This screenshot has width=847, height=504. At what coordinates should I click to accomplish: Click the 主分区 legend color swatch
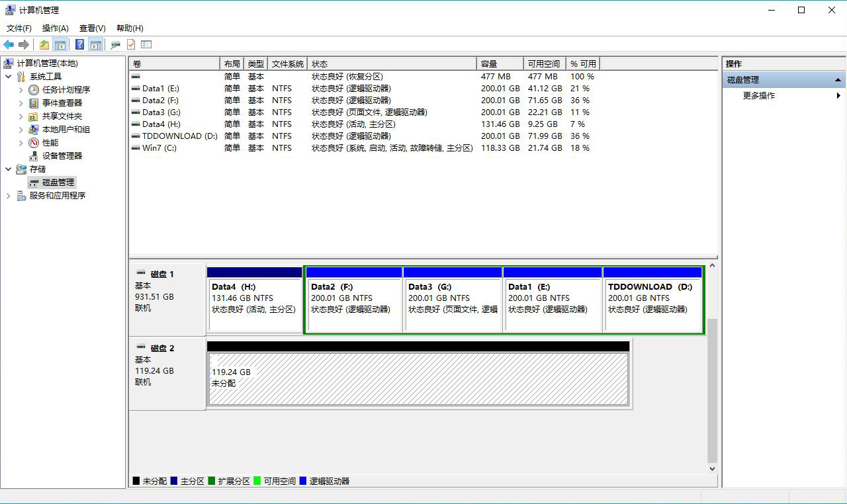[174, 482]
